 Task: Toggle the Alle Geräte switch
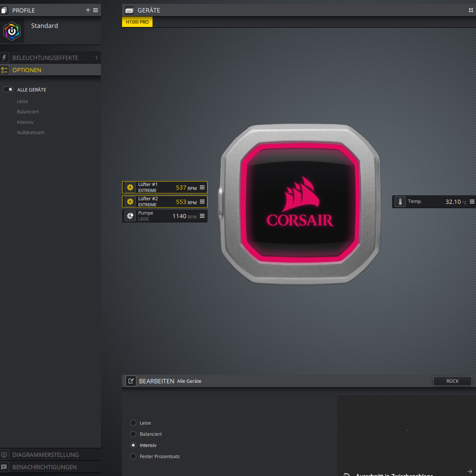[8, 89]
